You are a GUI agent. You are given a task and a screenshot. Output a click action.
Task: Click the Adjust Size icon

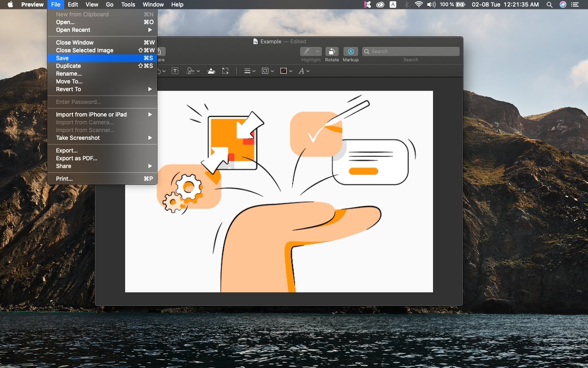click(225, 71)
